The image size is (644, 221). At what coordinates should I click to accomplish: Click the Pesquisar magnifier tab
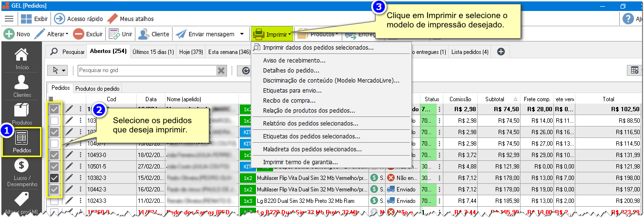67,52
